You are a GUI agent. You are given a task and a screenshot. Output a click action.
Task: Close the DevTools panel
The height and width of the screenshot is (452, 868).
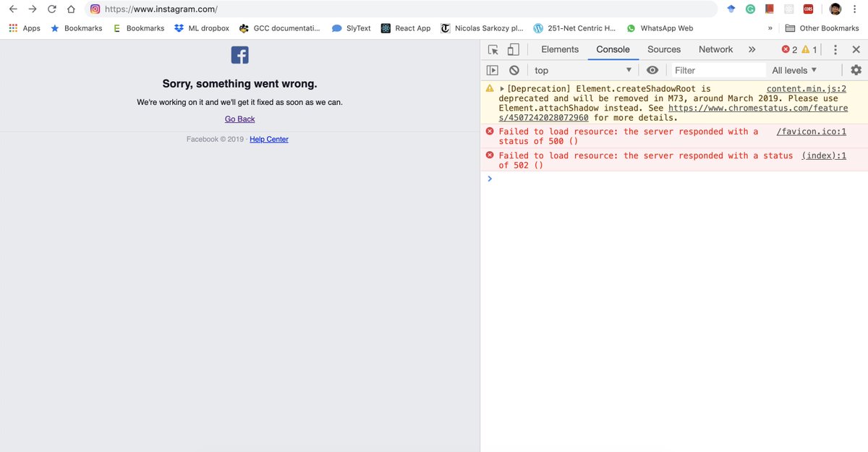856,49
